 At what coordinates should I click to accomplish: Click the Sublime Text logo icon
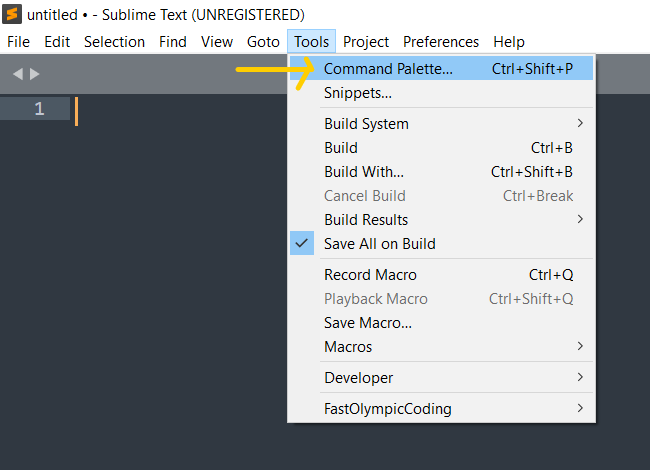click(x=13, y=14)
